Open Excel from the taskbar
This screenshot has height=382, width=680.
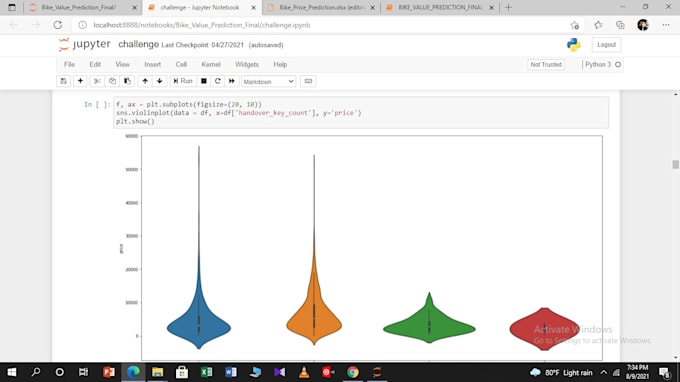(206, 372)
